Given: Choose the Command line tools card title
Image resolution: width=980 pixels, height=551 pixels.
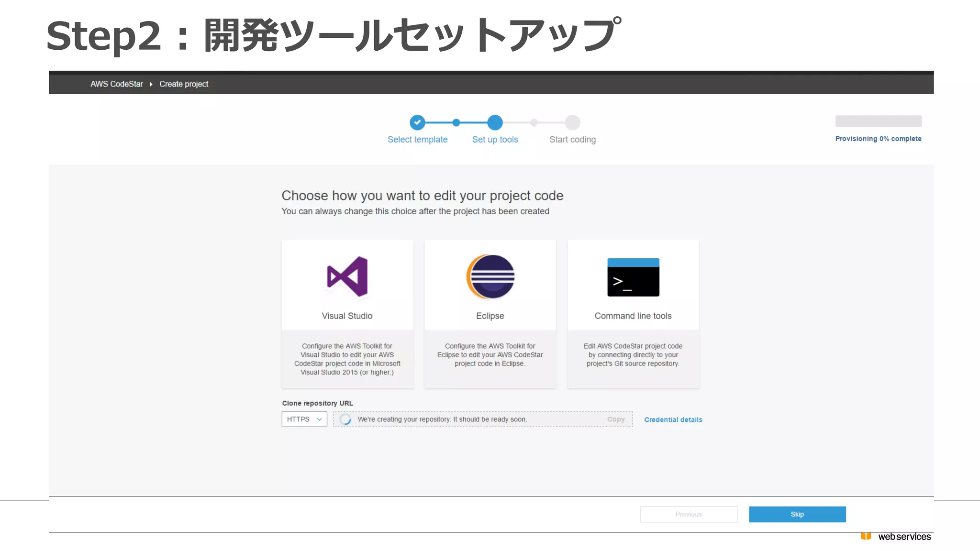Looking at the screenshot, I should pyautogui.click(x=633, y=316).
